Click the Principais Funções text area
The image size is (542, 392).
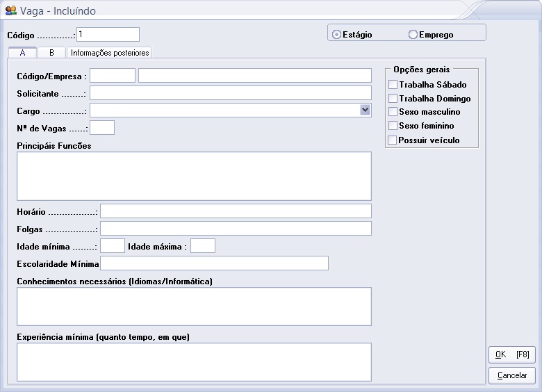194,176
